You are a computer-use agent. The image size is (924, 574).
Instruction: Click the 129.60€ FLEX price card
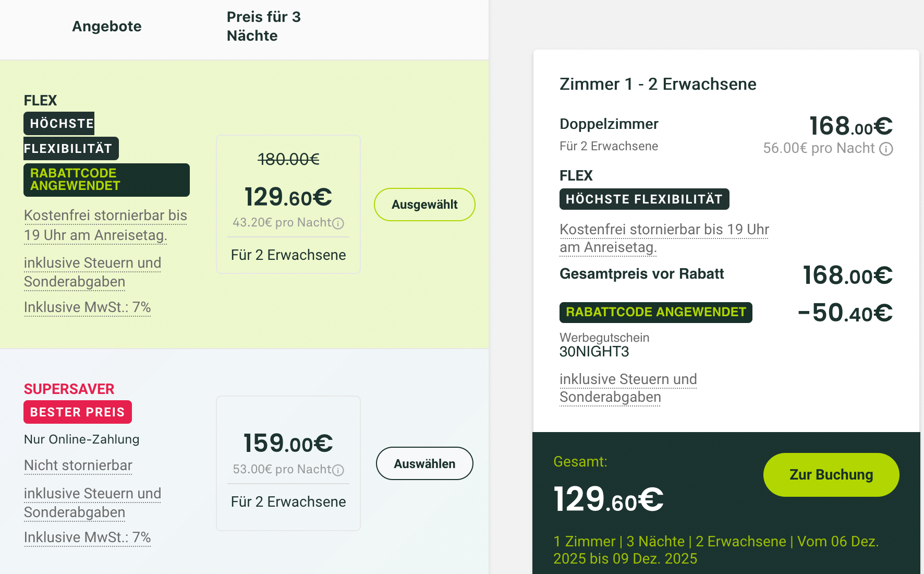tap(288, 204)
